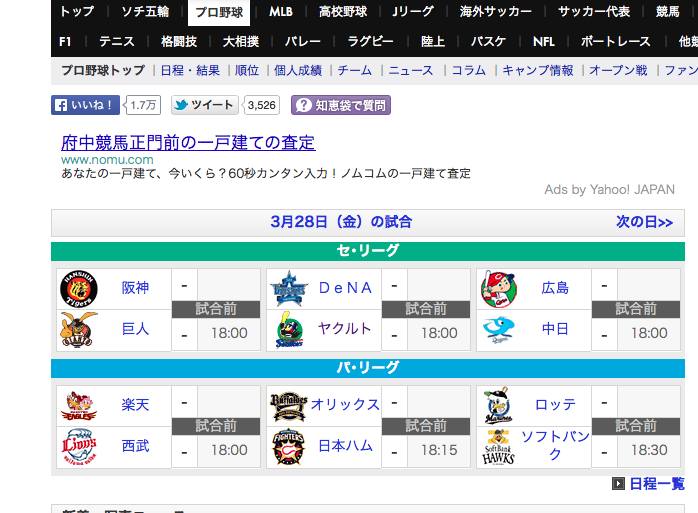Click the ＤｅＮＡ team name link

click(x=345, y=288)
